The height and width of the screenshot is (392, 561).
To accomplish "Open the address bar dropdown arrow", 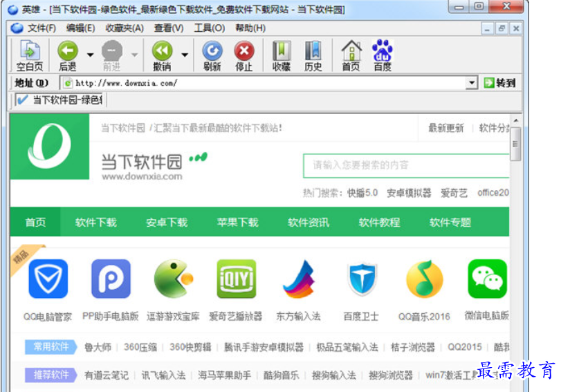I will click(x=472, y=83).
